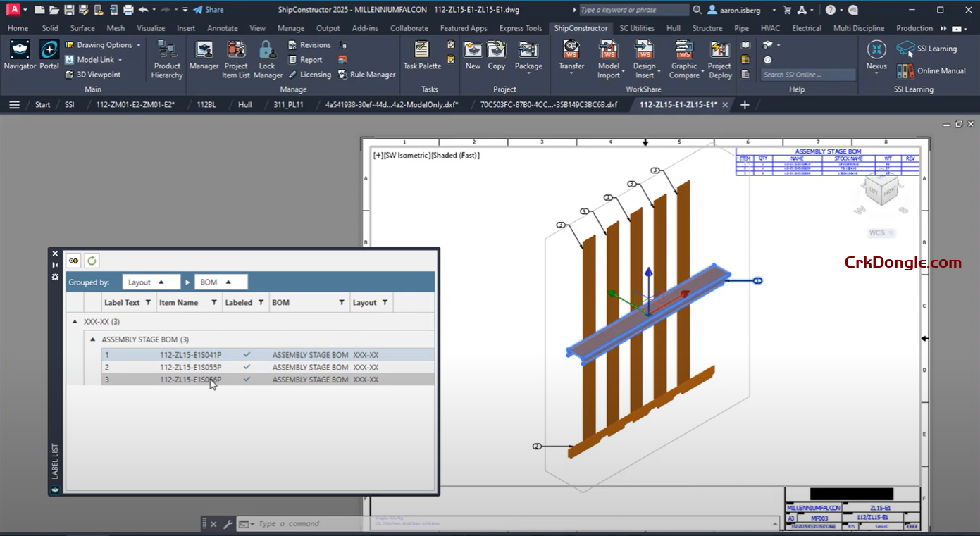This screenshot has height=536, width=980.
Task: Collapse the ASSEMBLY STAGE BOM group
Action: point(92,339)
